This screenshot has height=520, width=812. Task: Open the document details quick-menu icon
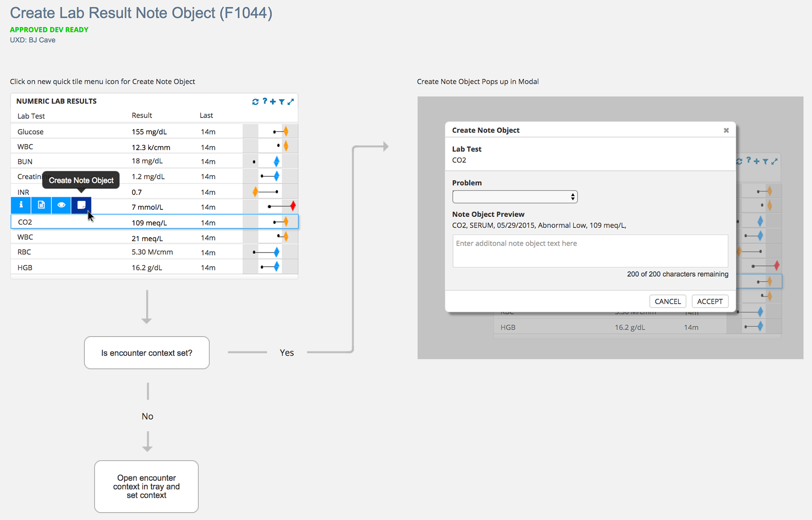[x=41, y=205]
